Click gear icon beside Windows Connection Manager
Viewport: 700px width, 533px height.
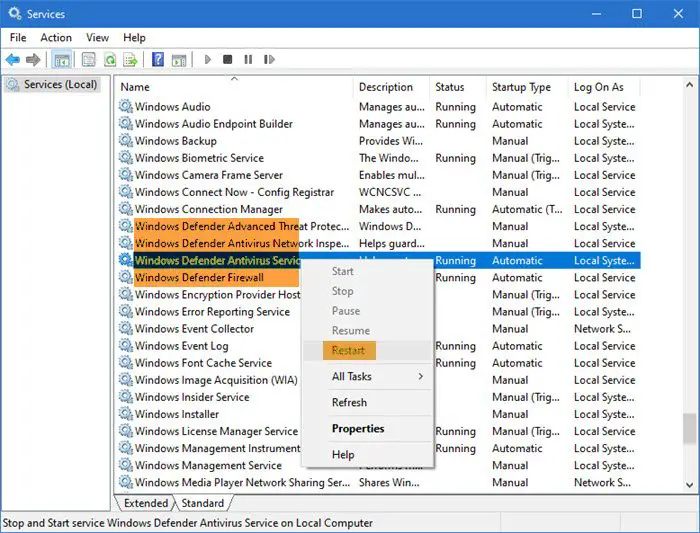126,209
